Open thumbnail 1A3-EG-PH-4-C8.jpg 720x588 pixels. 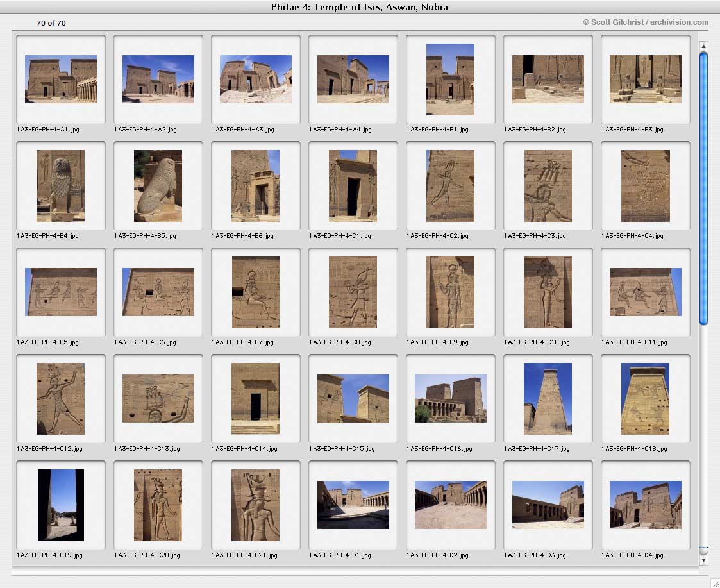353,292
